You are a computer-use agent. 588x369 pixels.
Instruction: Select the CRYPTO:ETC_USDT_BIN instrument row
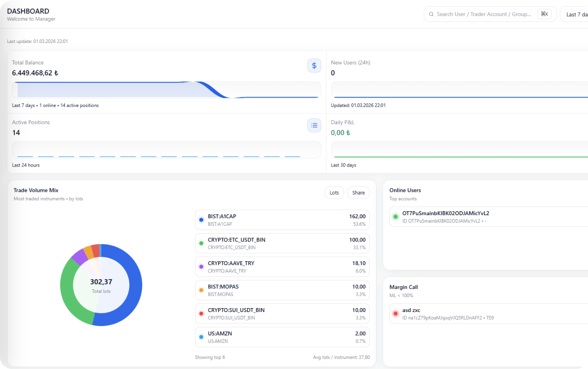tap(282, 243)
